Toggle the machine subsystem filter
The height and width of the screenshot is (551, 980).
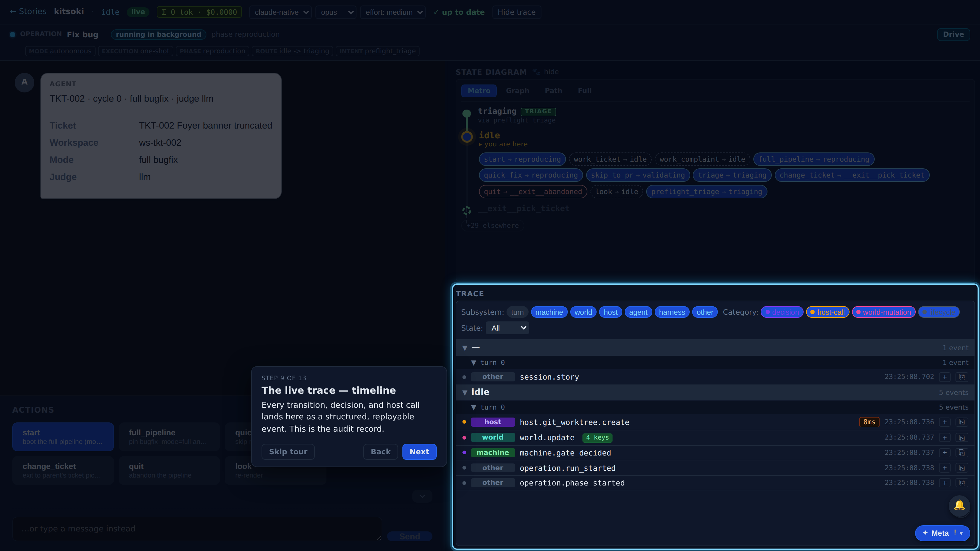point(549,312)
